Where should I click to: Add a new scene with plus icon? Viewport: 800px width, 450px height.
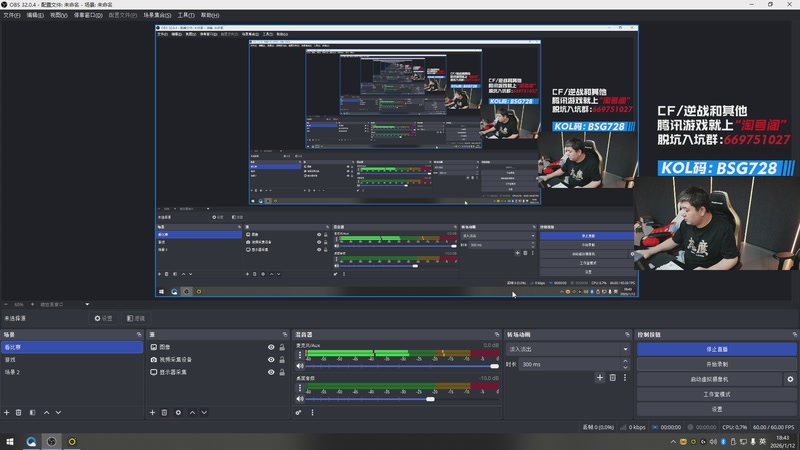tap(7, 412)
